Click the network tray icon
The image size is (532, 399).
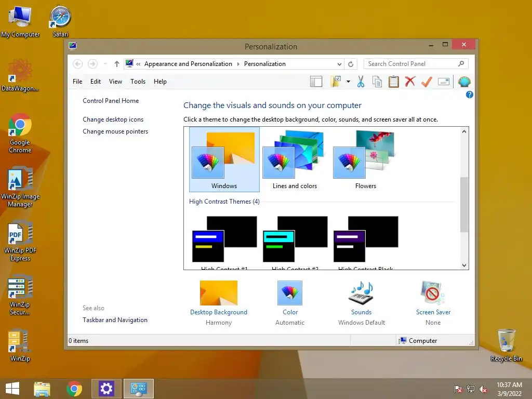(x=471, y=389)
